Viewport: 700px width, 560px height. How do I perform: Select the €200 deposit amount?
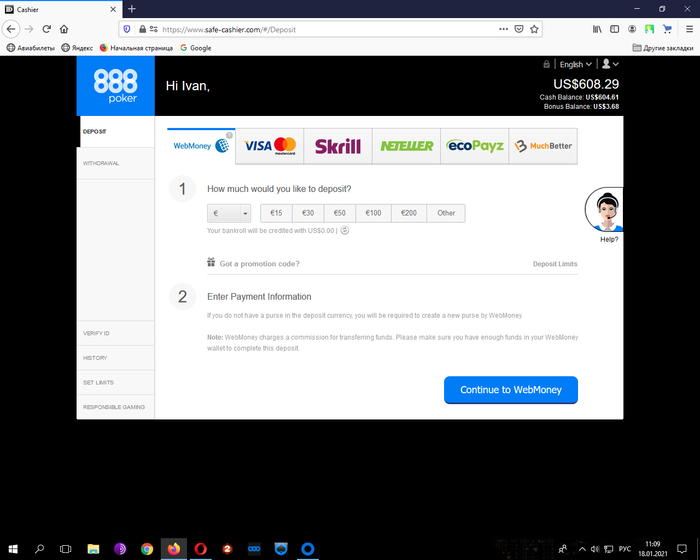tap(409, 213)
